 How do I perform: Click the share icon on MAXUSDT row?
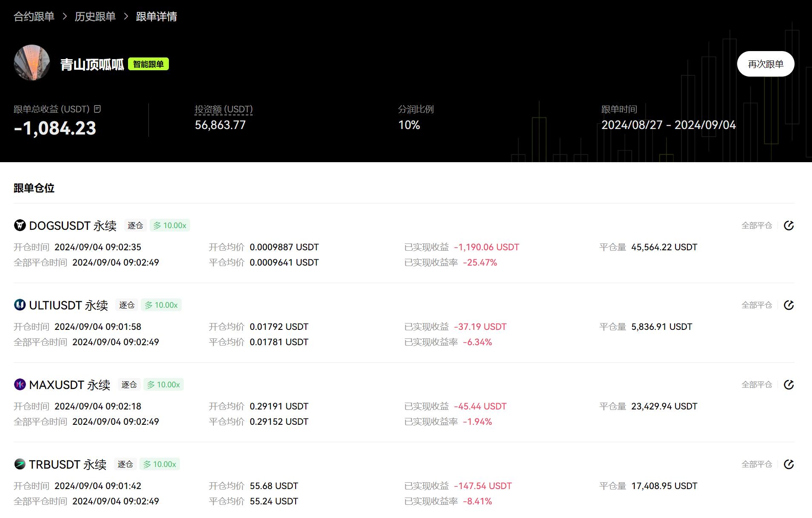tap(789, 385)
